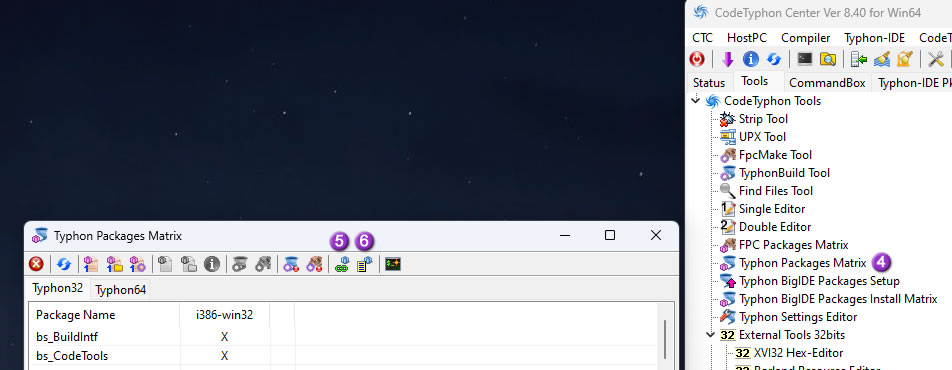Click the red power icon in CodeTyphon Center
Image resolution: width=952 pixels, height=370 pixels.
(x=698, y=59)
